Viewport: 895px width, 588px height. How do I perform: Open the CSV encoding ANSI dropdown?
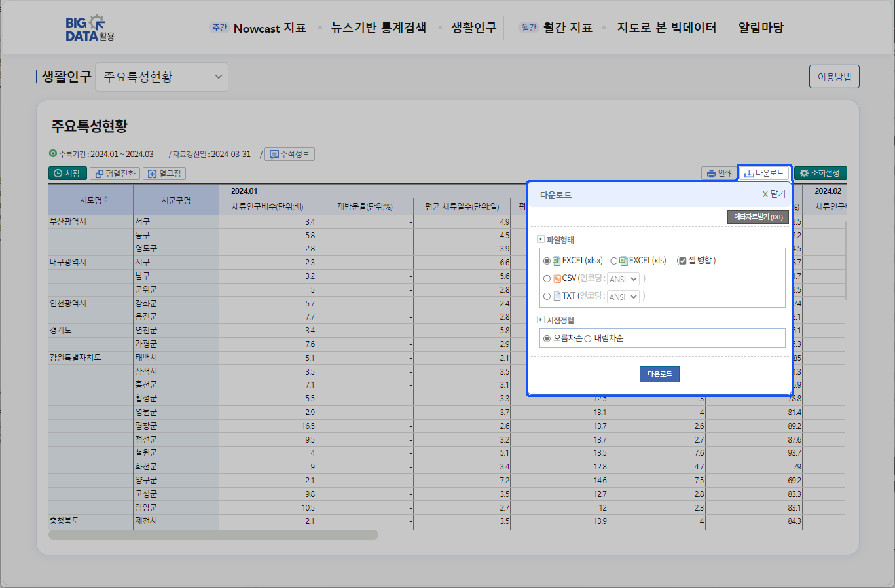623,279
